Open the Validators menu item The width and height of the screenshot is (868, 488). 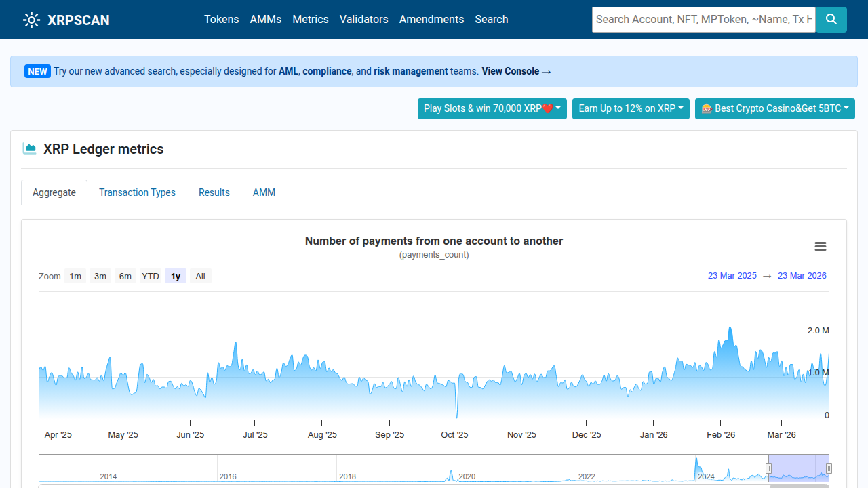(363, 19)
